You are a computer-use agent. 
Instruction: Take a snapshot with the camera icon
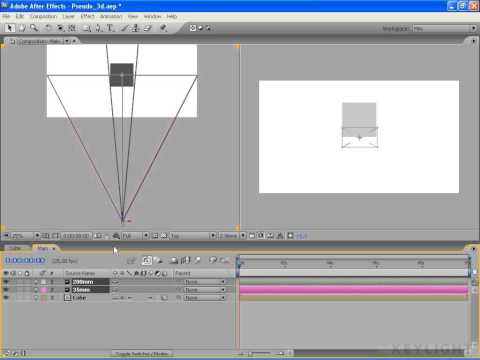(98, 236)
